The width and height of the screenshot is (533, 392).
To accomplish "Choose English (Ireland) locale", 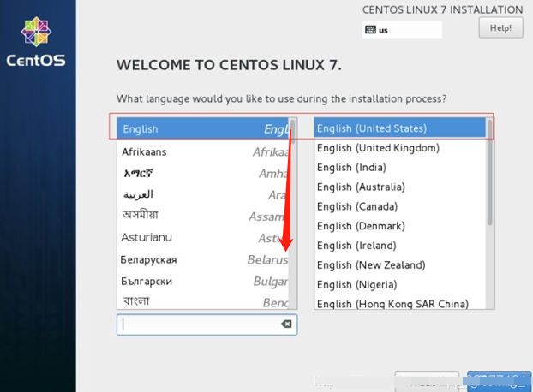I will pyautogui.click(x=400, y=246).
